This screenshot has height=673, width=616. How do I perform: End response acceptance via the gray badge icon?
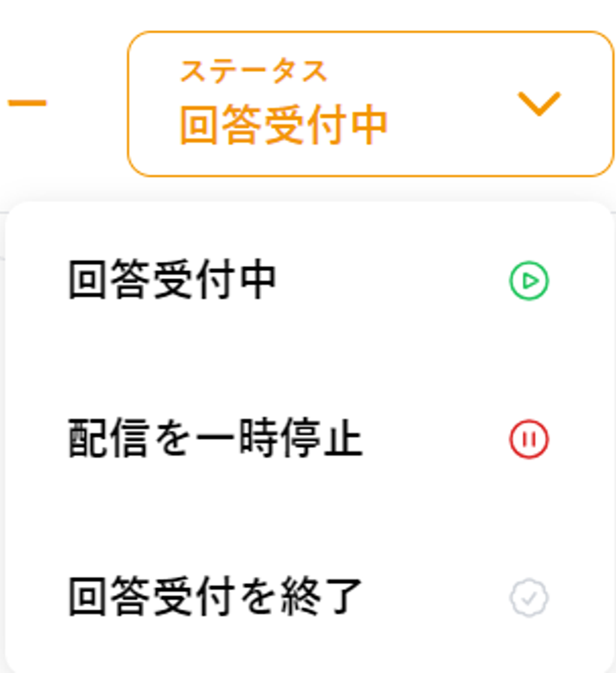(x=529, y=598)
